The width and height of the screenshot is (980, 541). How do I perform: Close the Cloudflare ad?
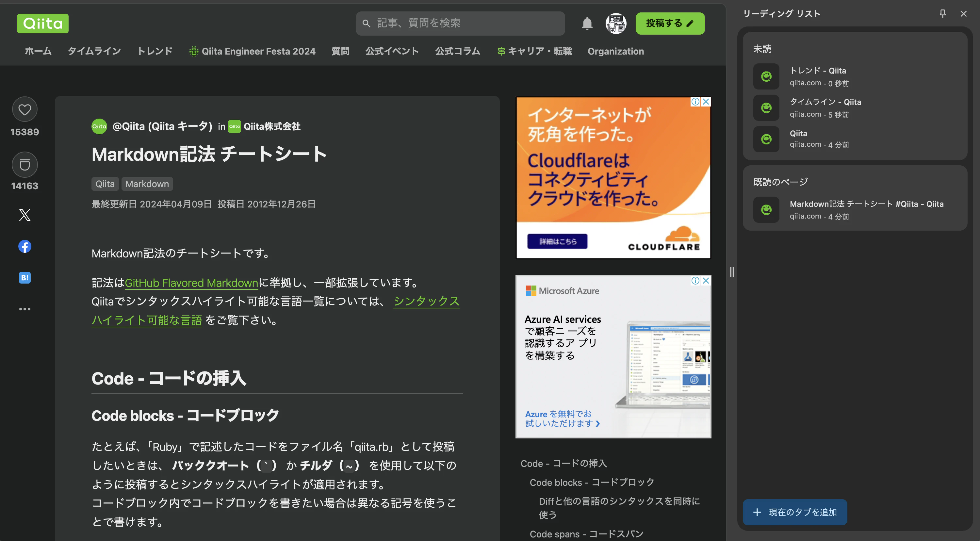pyautogui.click(x=706, y=102)
